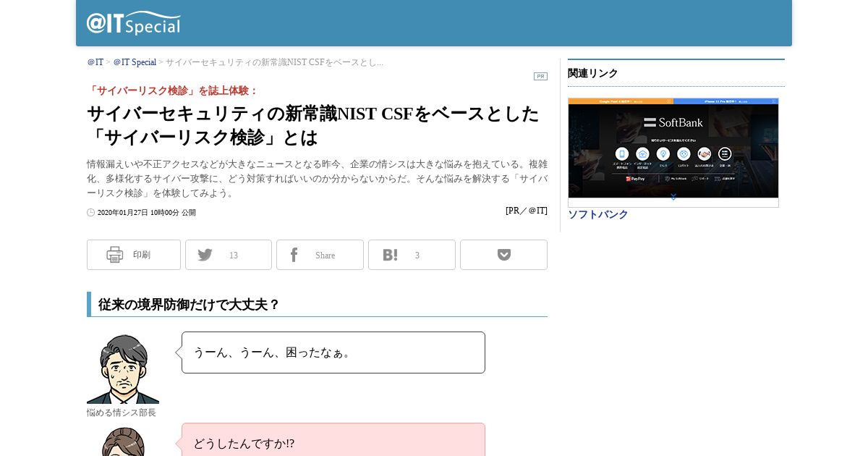Open the @IT breadcrumb link
The height and width of the screenshot is (456, 868).
pos(95,62)
